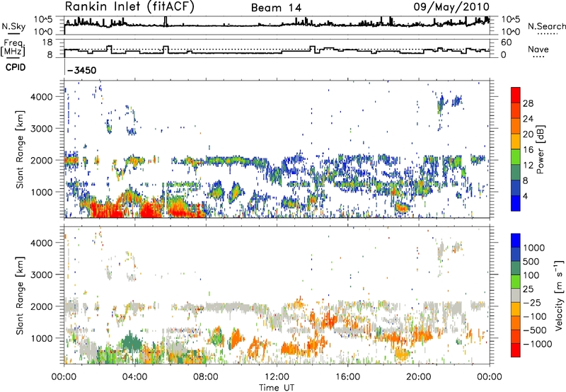Click the "Time UT" x-axis label
The width and height of the screenshot is (566, 392).
277,387
